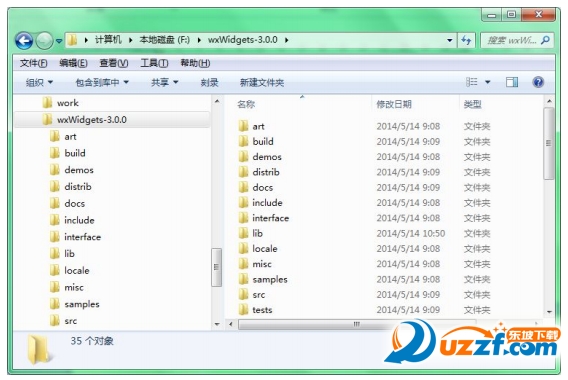Screen dimensions: 568x380
Task: Expand the arrow after wxWidgets-3.0.0 in address bar
Action: click(x=287, y=40)
